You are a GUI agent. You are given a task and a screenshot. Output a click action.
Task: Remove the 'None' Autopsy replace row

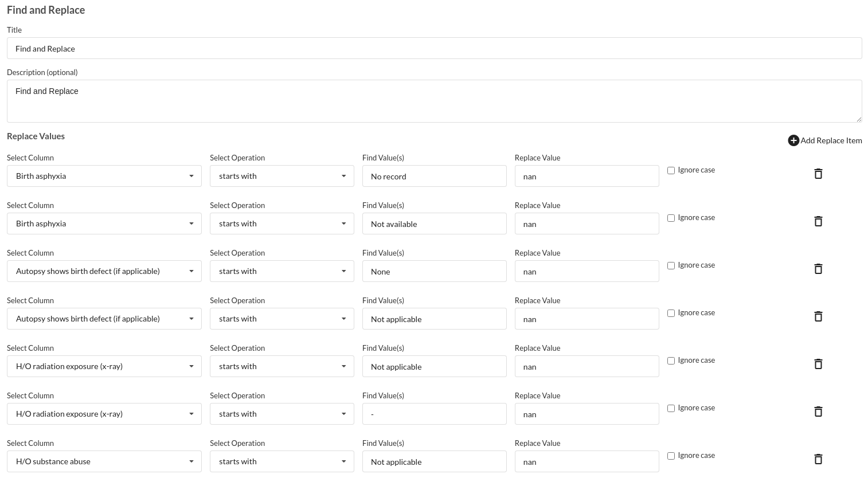coord(818,269)
